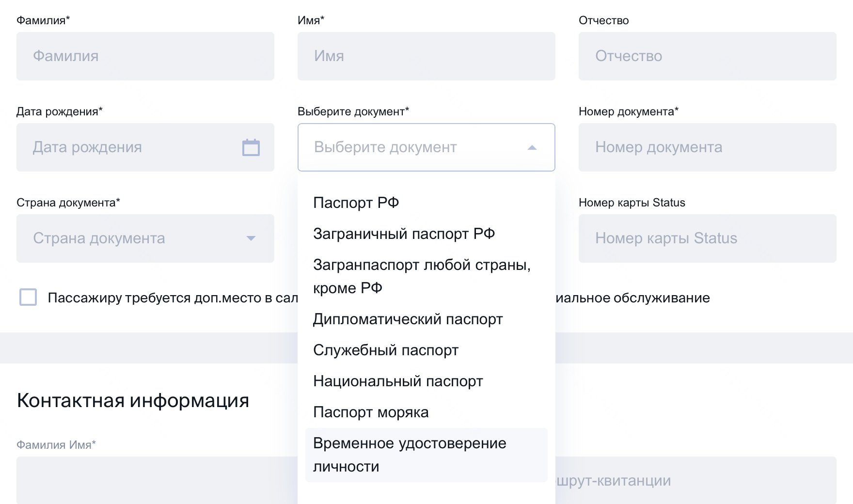853x504 pixels.
Task: Open the Дата рождения date field
Action: tap(126, 147)
